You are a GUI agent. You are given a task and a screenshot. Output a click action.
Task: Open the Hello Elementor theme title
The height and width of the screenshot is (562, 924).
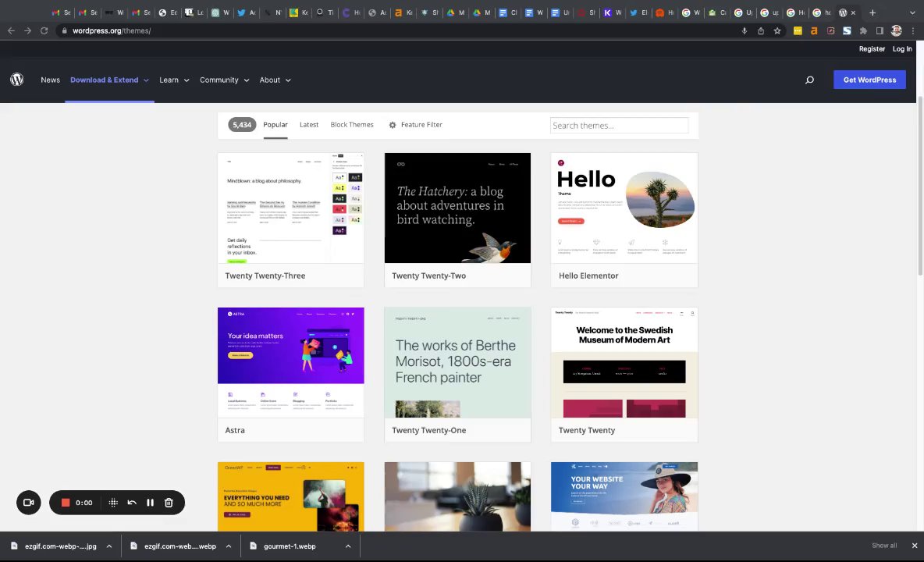pos(588,276)
